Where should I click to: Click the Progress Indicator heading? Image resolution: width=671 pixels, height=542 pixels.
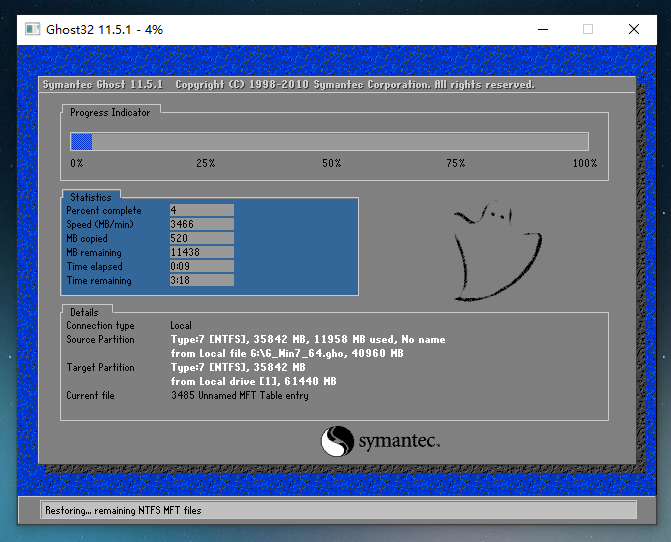110,113
